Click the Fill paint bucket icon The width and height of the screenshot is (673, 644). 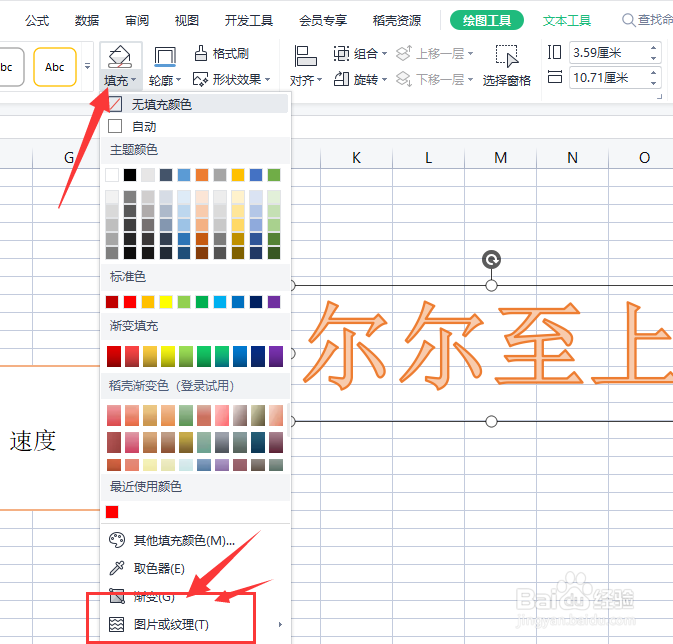click(120, 57)
